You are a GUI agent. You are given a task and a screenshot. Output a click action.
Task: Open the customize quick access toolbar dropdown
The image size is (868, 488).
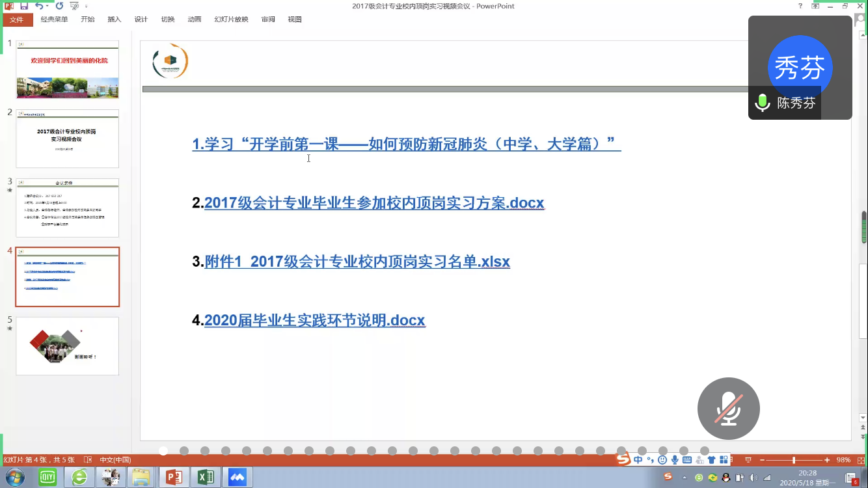pyautogui.click(x=86, y=7)
